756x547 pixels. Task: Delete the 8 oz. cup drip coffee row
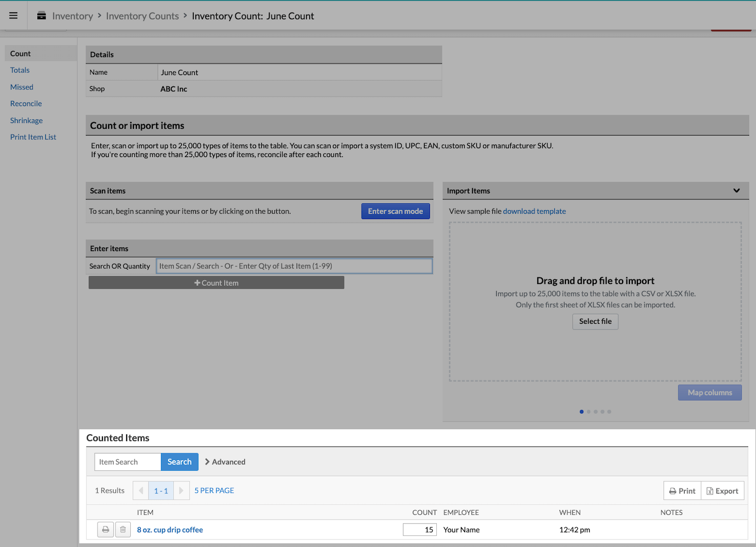[123, 530]
